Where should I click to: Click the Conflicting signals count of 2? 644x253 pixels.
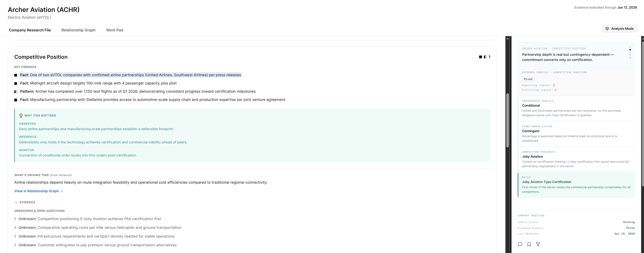(555, 90)
